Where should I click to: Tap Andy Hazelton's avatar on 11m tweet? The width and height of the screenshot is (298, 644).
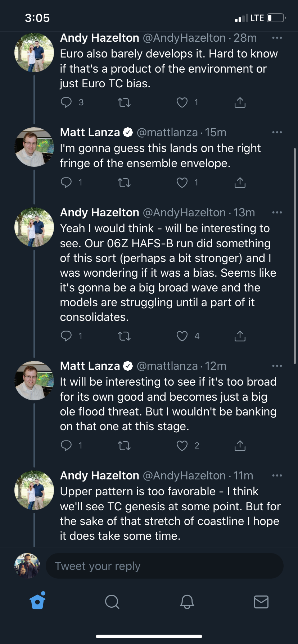[34, 490]
